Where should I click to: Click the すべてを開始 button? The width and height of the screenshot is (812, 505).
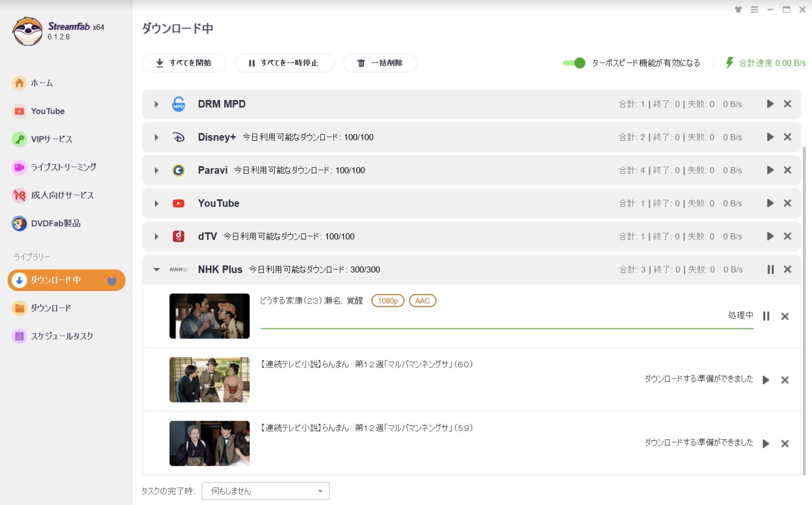click(x=184, y=63)
